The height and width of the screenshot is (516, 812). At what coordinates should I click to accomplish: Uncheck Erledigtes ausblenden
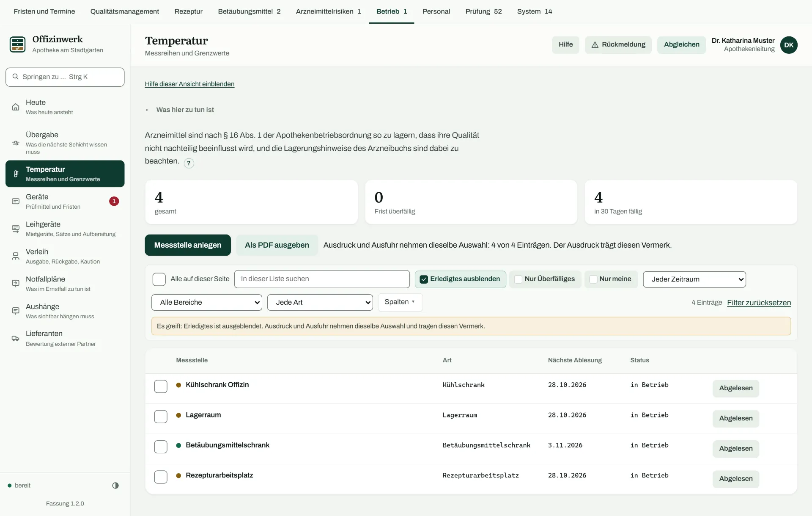pos(424,279)
